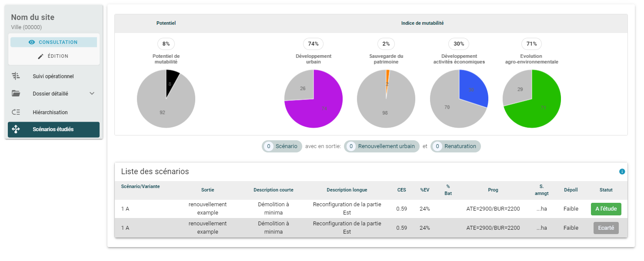This screenshot has height=261, width=644.
Task: Click the eye icon in Consultation
Action: tap(31, 42)
